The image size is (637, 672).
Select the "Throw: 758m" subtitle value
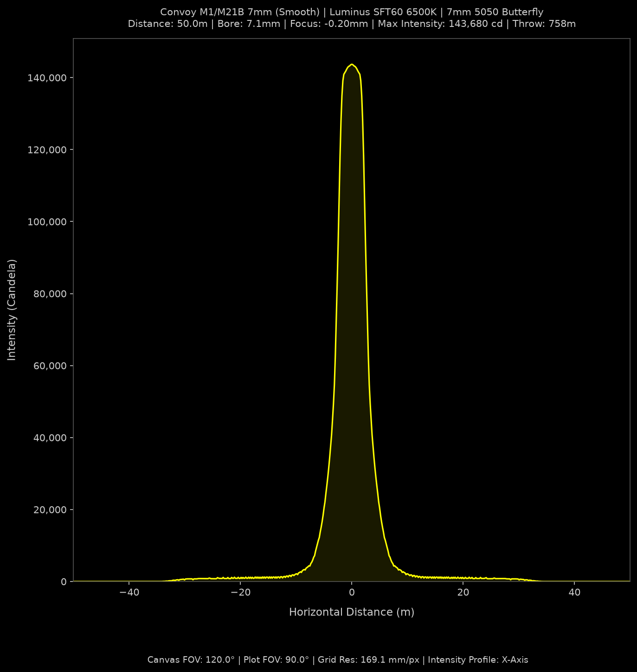tap(544, 24)
